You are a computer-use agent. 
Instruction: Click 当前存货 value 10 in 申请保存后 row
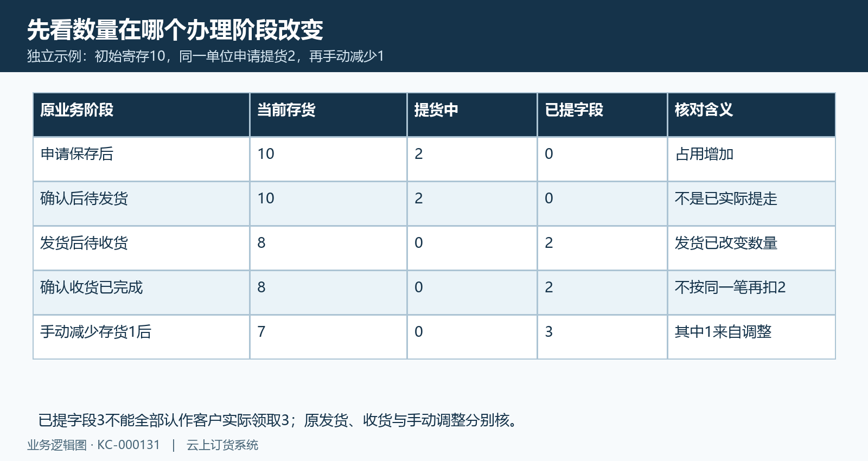266,154
